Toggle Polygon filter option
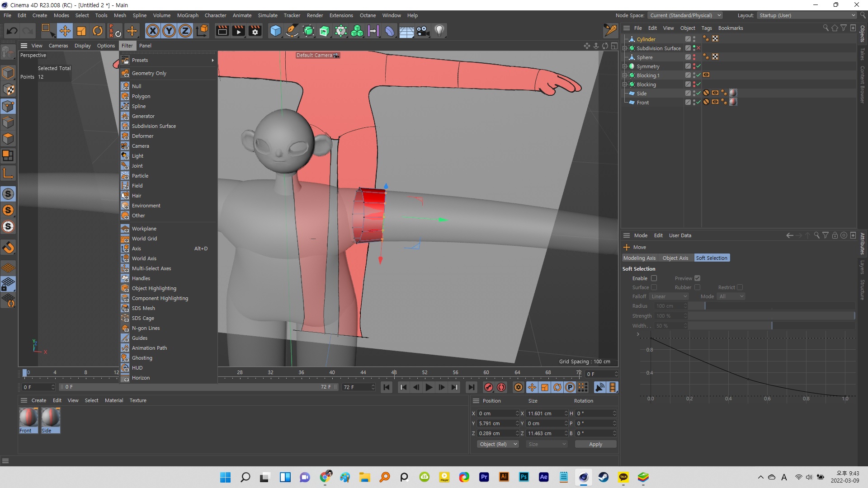Viewport: 868px width, 488px height. (141, 96)
